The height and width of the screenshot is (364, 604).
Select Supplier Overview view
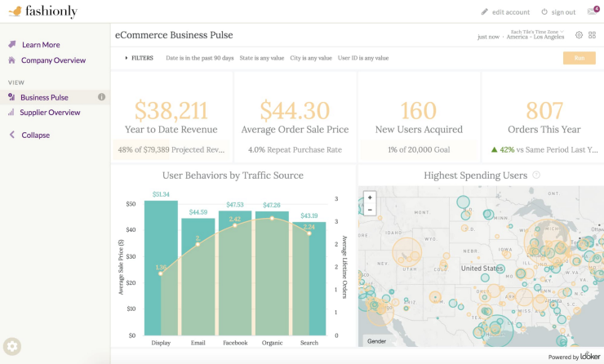(50, 113)
